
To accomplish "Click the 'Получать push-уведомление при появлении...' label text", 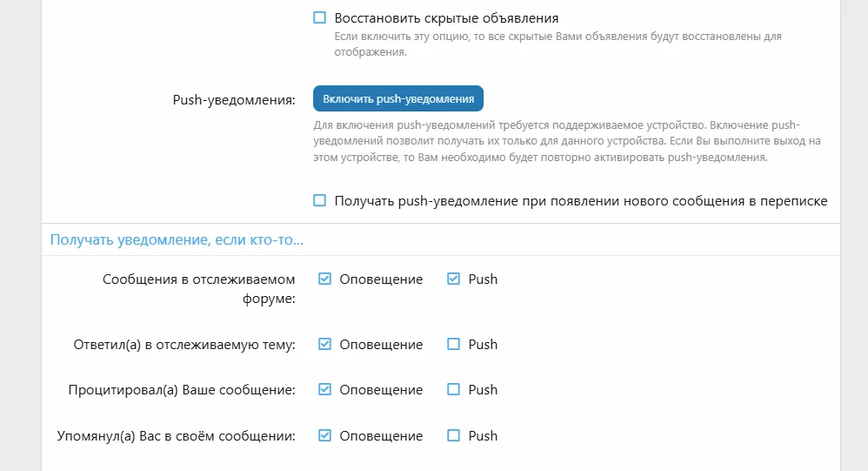I will tap(581, 201).
